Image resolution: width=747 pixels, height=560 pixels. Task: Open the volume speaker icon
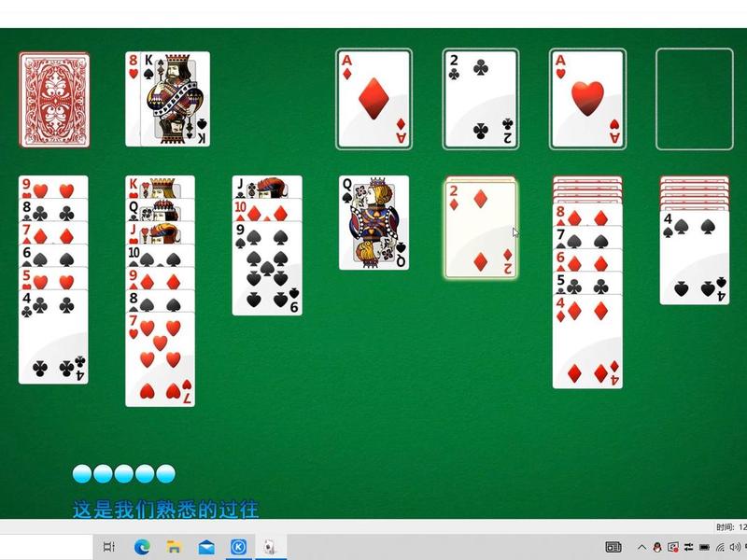735,547
